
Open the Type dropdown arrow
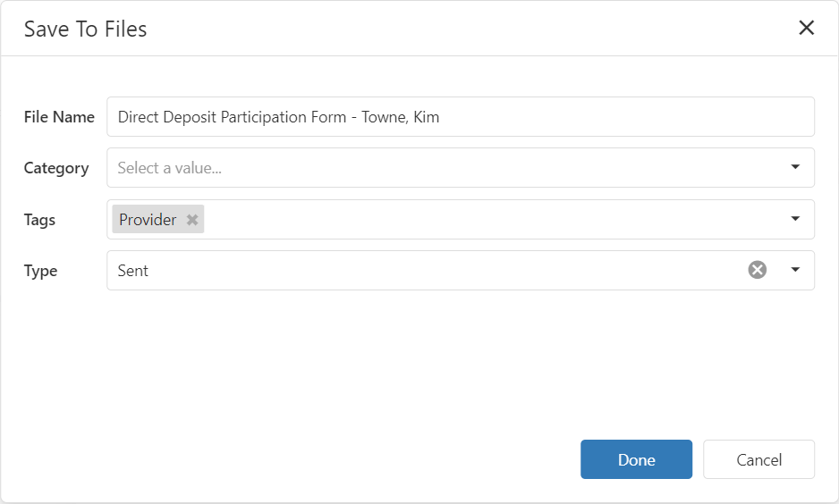click(x=795, y=270)
